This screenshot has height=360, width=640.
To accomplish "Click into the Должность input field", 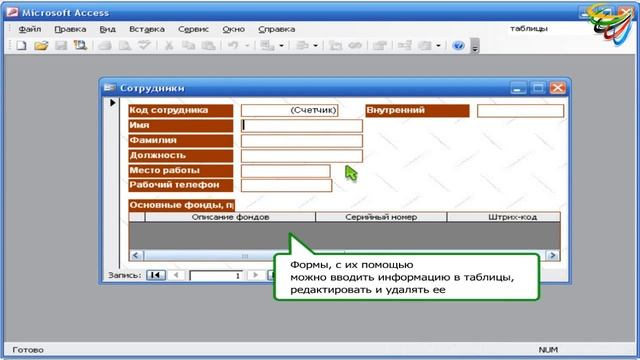I will pos(302,156).
